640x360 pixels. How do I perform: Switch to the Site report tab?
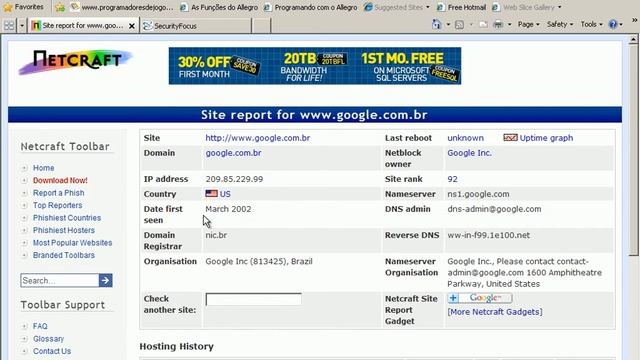point(78,26)
